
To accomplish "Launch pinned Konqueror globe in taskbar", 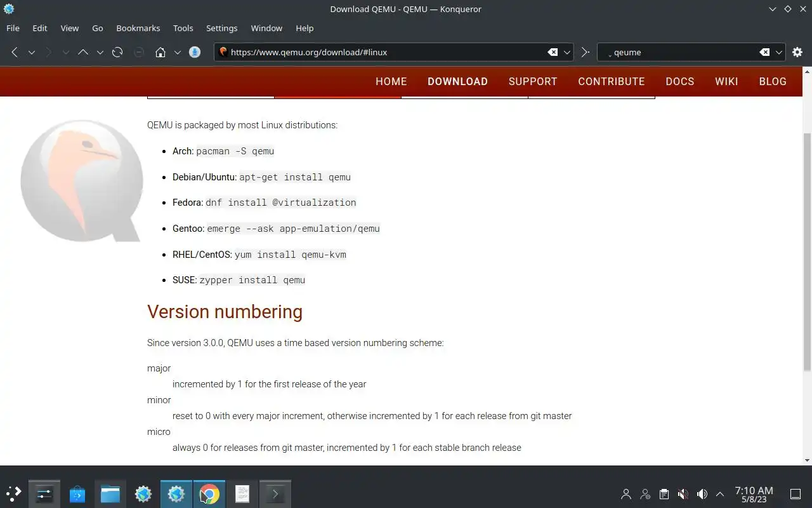I will [143, 493].
